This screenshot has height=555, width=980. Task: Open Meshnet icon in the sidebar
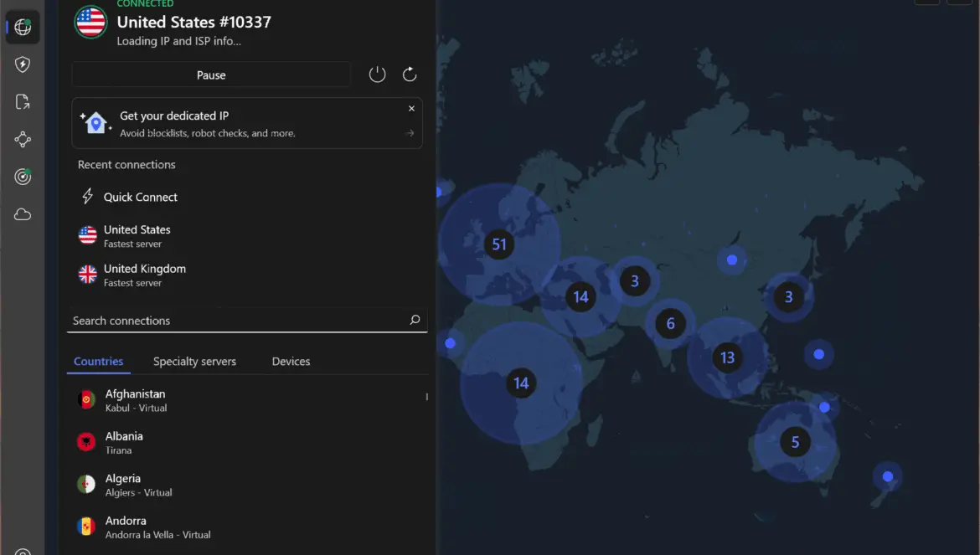pos(23,139)
